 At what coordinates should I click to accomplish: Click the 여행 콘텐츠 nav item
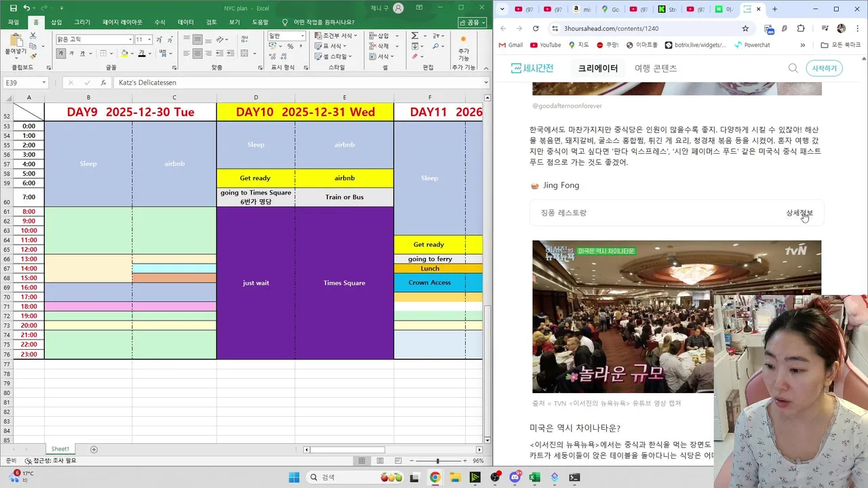[656, 68]
